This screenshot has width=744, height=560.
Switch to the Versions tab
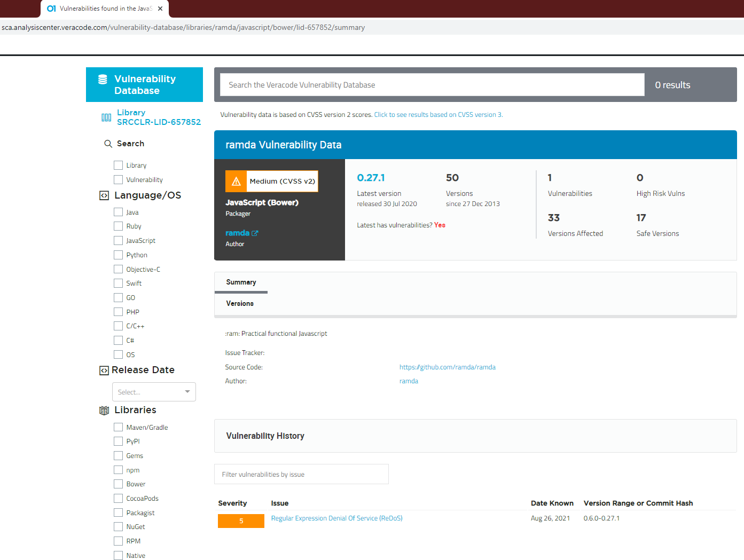240,304
